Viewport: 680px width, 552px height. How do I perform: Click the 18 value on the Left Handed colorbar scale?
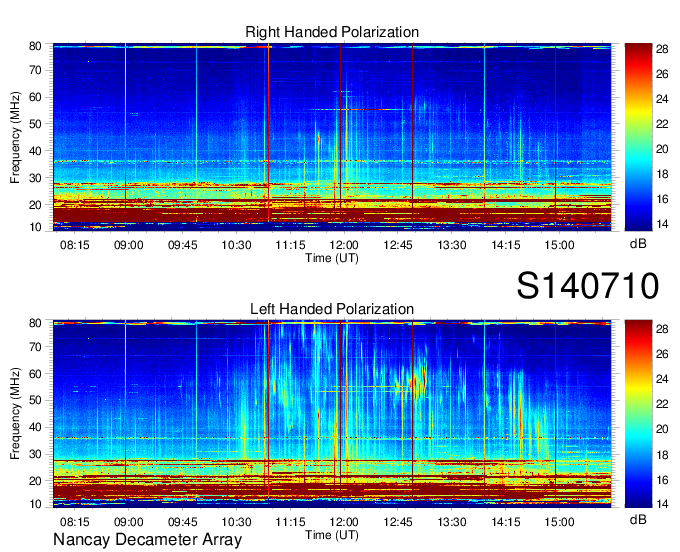point(662,455)
